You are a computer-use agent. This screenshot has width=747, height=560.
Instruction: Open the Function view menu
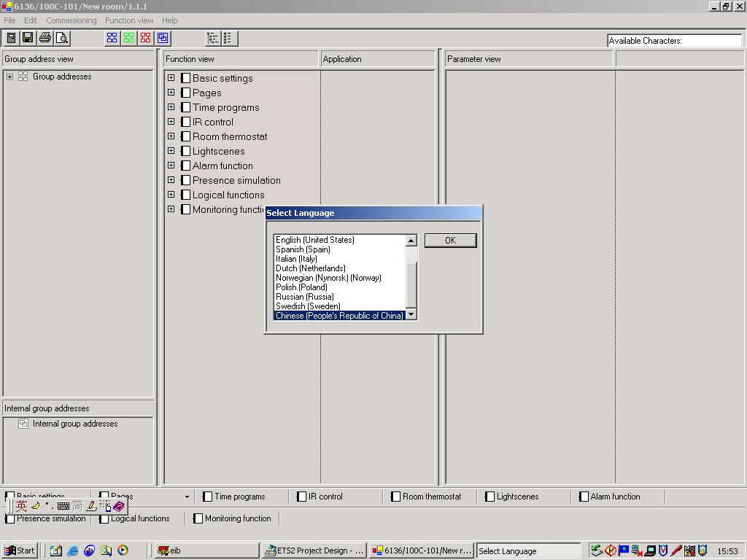tap(129, 20)
